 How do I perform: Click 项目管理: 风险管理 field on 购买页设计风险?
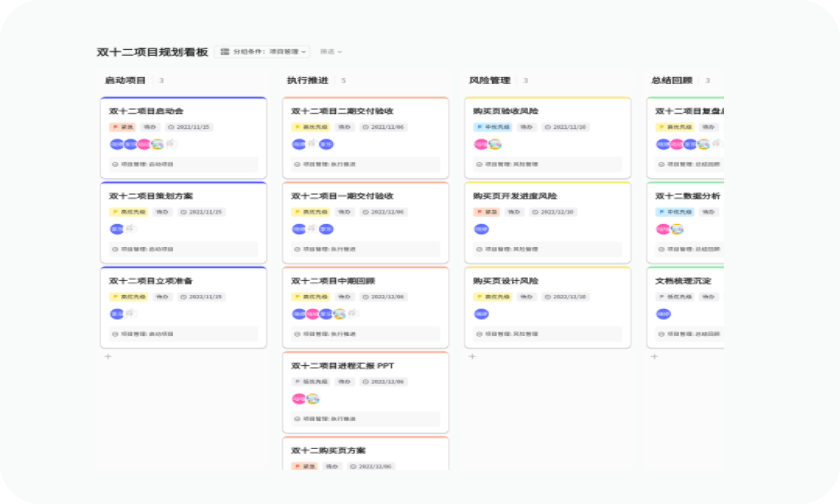(x=548, y=334)
